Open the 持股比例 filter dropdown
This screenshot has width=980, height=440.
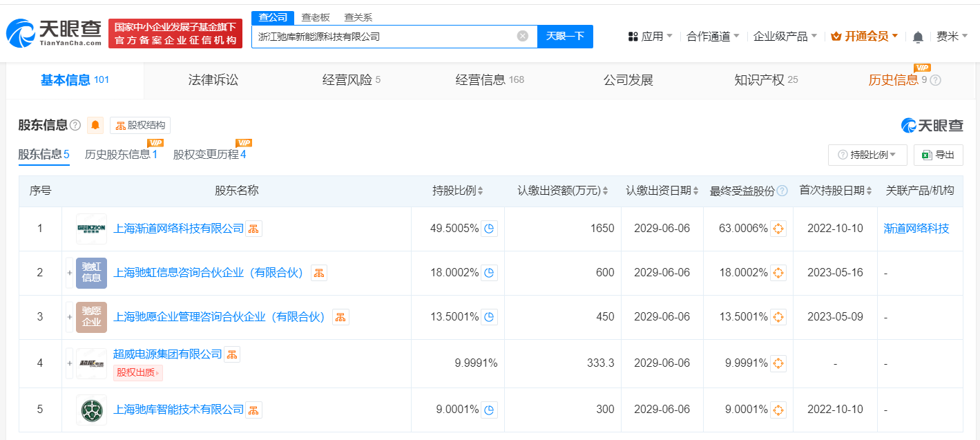click(x=867, y=155)
